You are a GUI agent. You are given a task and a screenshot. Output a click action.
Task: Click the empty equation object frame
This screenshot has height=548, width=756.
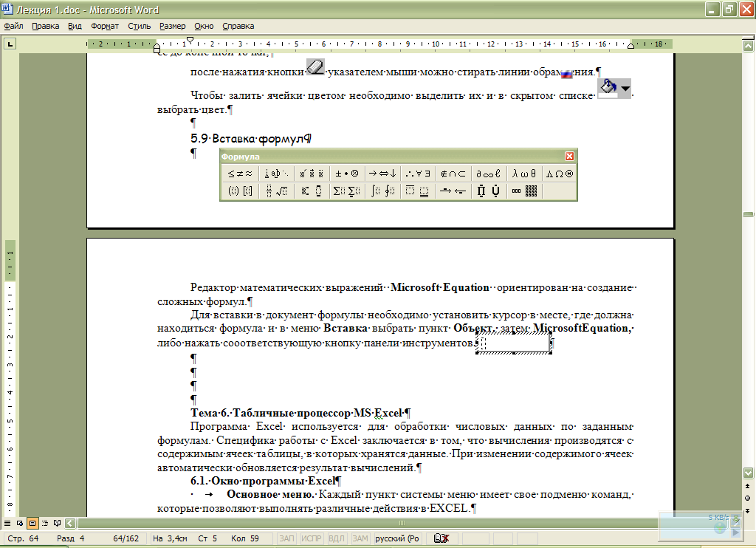click(514, 343)
